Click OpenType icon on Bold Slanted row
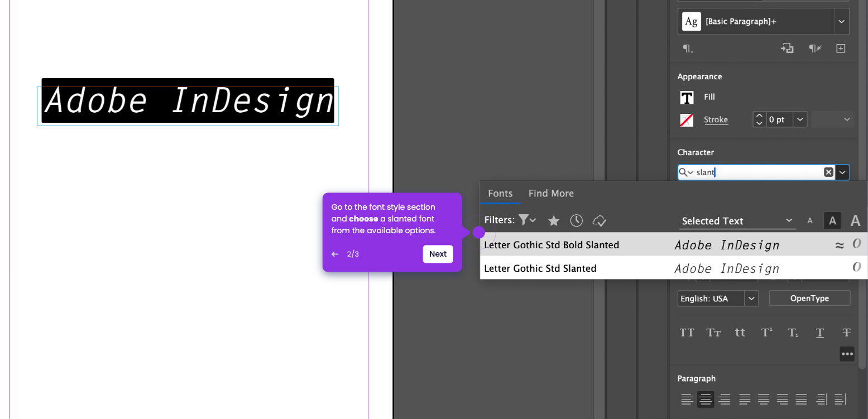Viewport: 868px width, 419px height. pos(856,244)
